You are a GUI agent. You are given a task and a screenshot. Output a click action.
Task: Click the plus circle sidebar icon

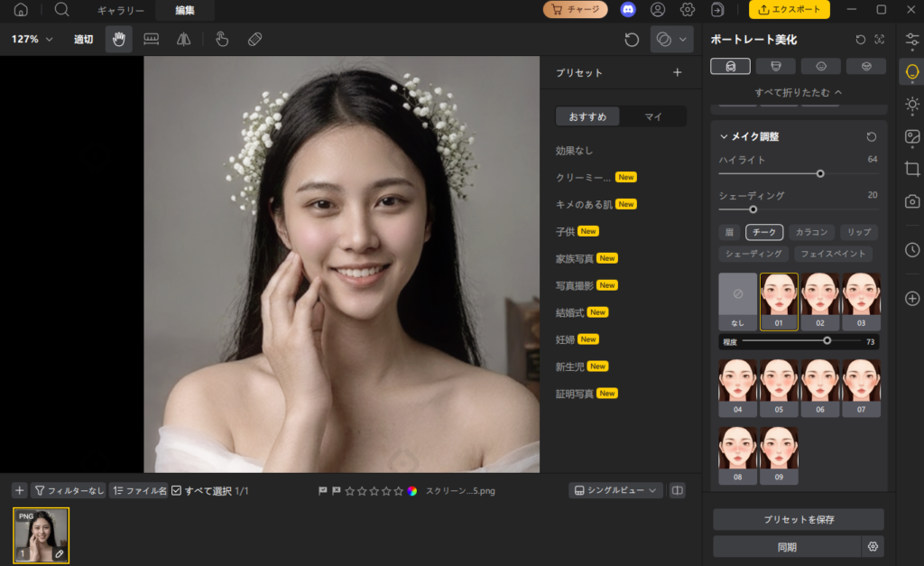(x=912, y=298)
